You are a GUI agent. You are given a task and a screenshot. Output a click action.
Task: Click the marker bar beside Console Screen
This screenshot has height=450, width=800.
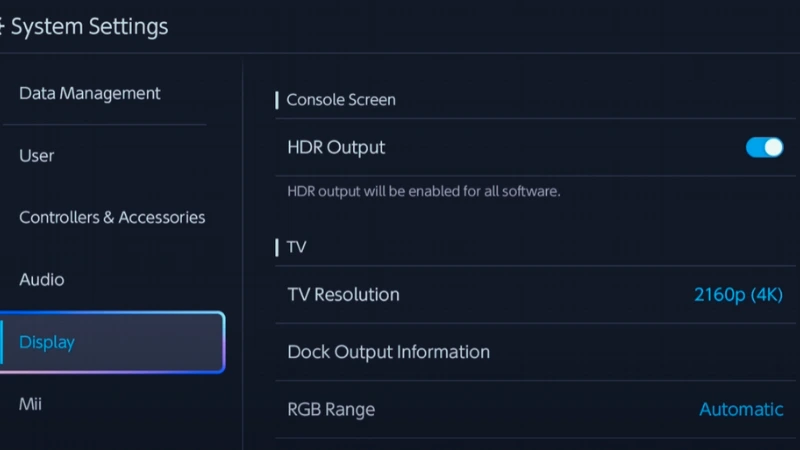click(277, 100)
